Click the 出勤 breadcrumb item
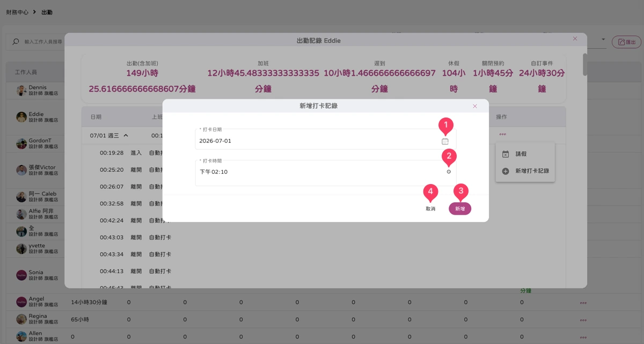This screenshot has width=644, height=344. [x=47, y=12]
